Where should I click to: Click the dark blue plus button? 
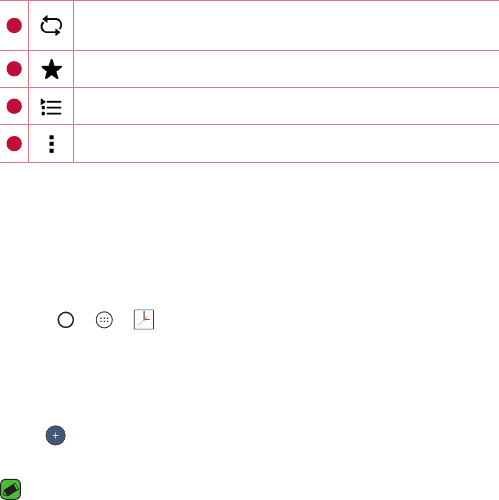[x=56, y=435]
